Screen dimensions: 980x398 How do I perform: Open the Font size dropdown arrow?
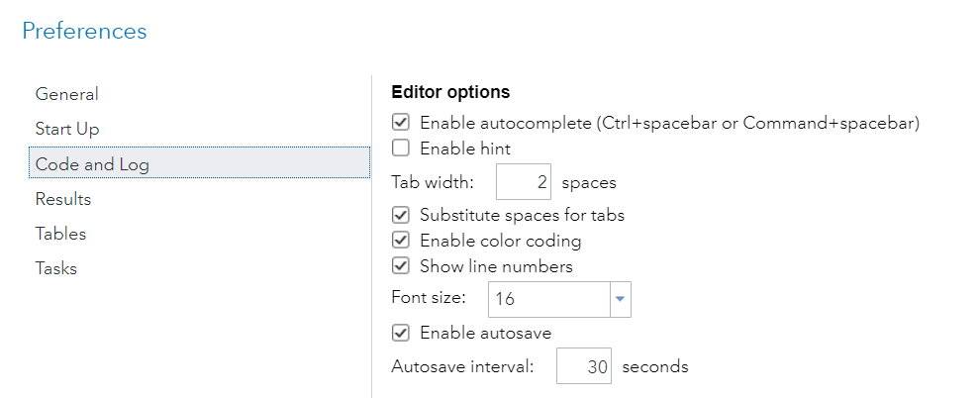tap(621, 299)
